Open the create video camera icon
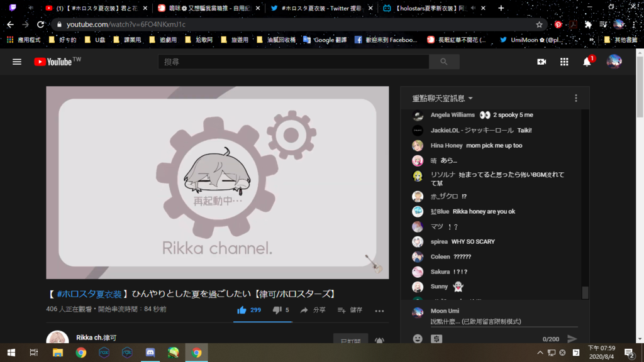 [541, 62]
